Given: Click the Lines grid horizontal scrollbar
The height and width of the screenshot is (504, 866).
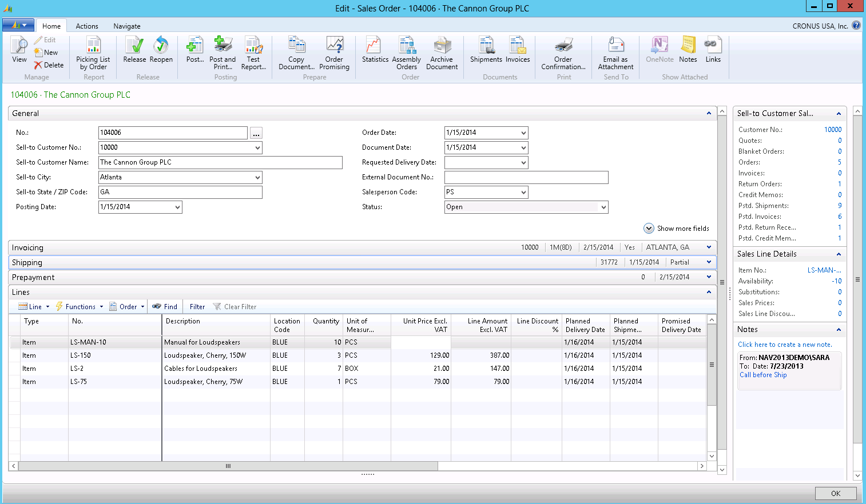Looking at the screenshot, I should 228,466.
